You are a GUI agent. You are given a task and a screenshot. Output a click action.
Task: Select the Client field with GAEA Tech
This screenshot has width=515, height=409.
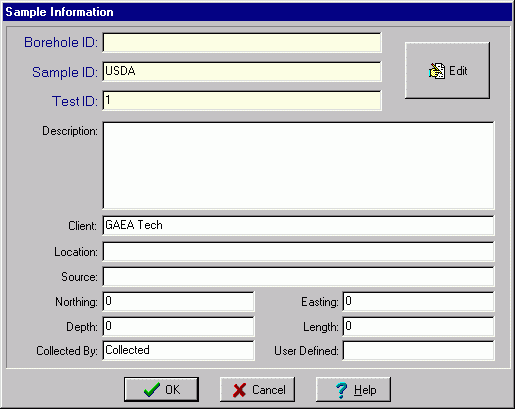[x=298, y=225]
